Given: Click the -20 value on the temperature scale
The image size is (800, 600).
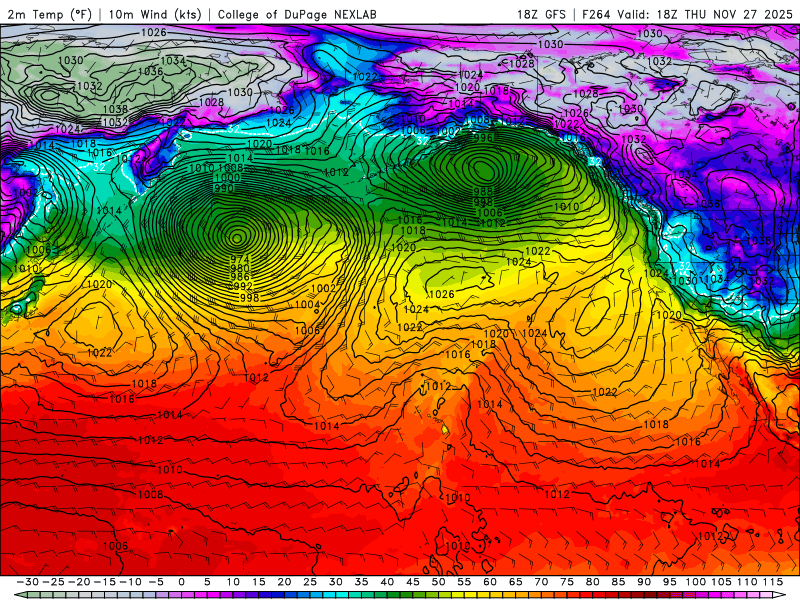Looking at the screenshot, I should [79, 582].
